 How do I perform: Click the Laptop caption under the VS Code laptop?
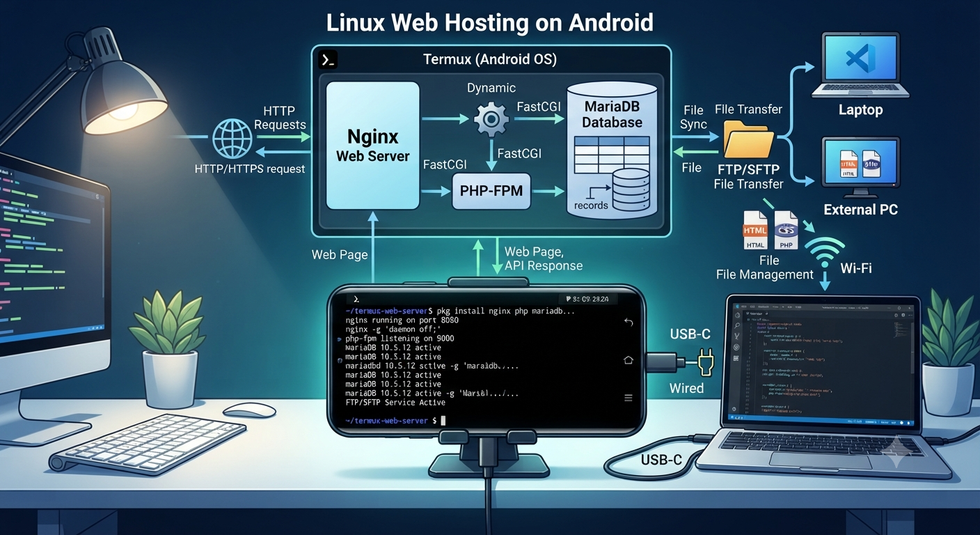860,110
